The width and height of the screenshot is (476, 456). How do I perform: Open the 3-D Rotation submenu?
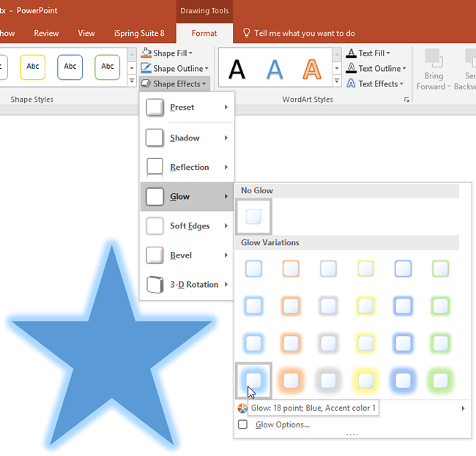click(x=187, y=284)
